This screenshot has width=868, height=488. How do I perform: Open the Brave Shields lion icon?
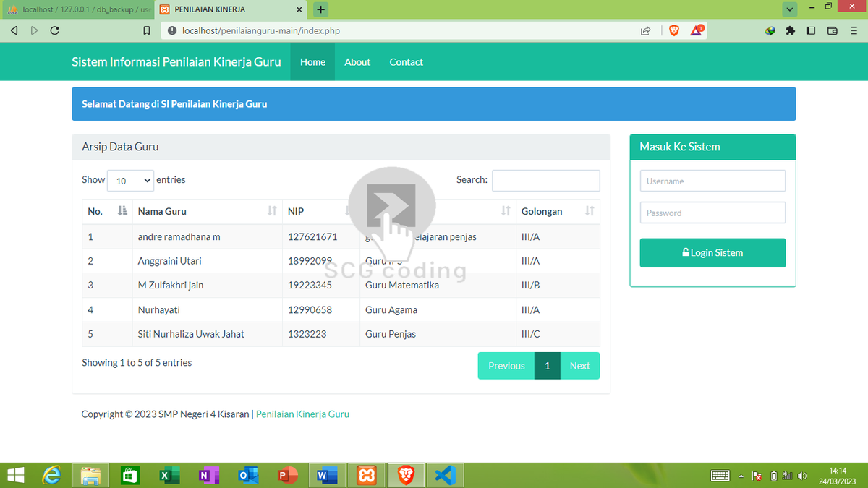pyautogui.click(x=674, y=30)
